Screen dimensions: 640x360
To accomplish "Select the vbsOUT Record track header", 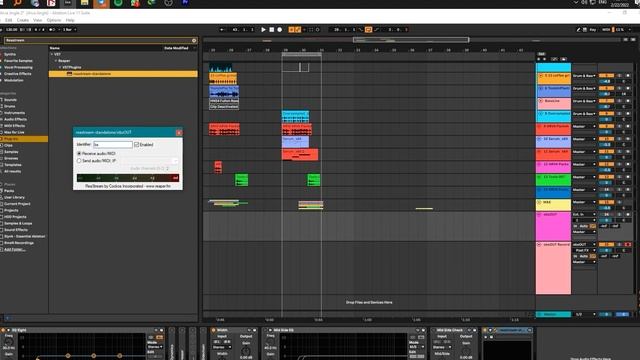I will tap(553, 268).
